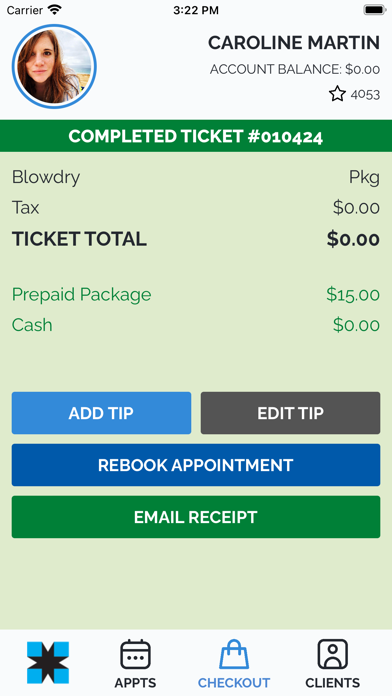Tap the battery status icon
This screenshot has height=696, width=392.
point(375,10)
